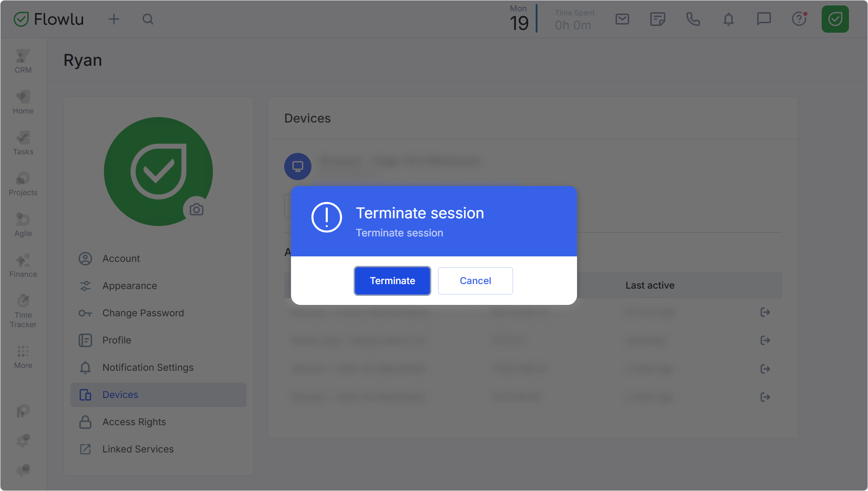Click the camera icon on avatar

click(197, 209)
